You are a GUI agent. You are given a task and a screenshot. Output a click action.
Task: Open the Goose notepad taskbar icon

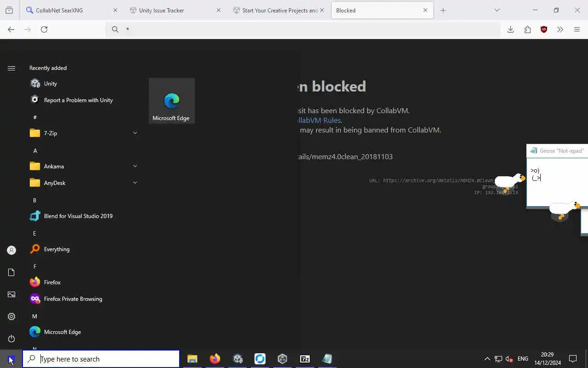327,359
